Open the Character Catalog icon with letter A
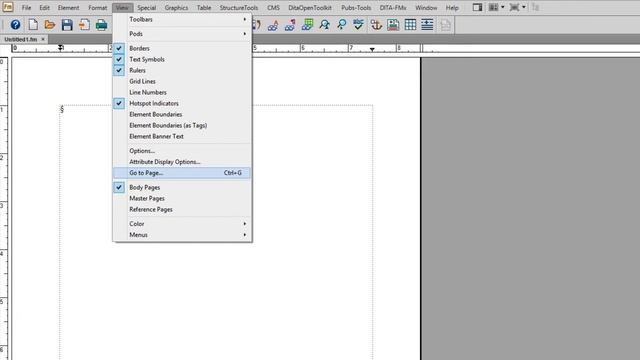This screenshot has height=360, width=640. [273, 25]
